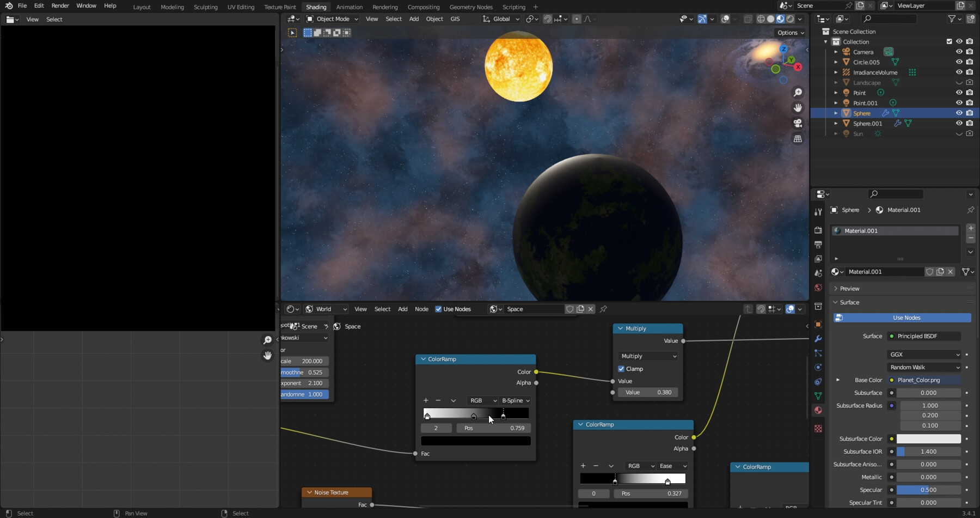The height and width of the screenshot is (518, 980).
Task: Click the Use Nodes button in Surface panel
Action: [905, 318]
